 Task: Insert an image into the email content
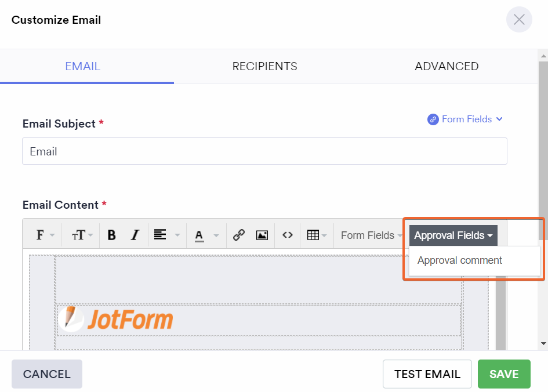[x=262, y=235]
